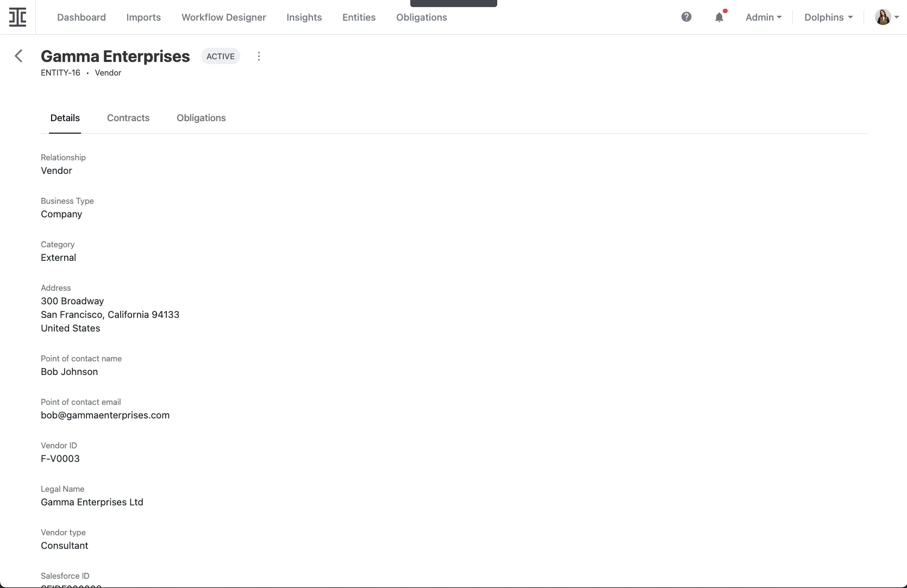Open Obligations in the top navbar
The height and width of the screenshot is (588, 907).
[x=422, y=17]
